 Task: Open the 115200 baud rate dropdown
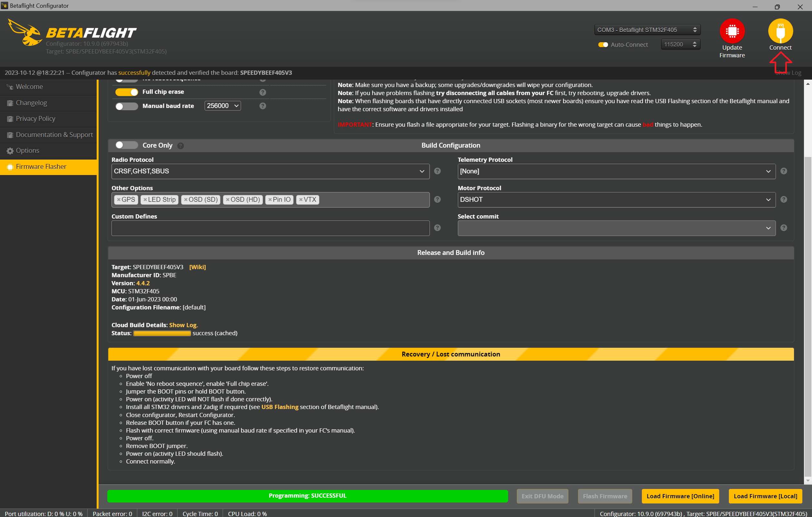tap(680, 44)
